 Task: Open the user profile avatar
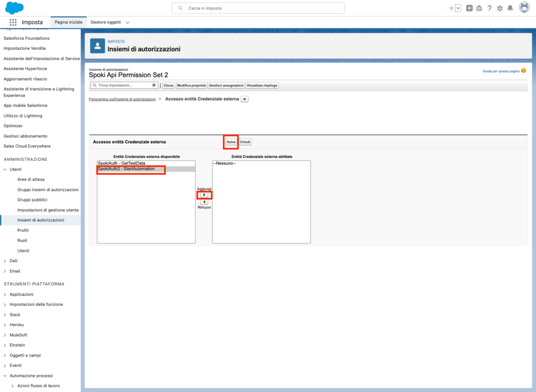pyautogui.click(x=523, y=8)
